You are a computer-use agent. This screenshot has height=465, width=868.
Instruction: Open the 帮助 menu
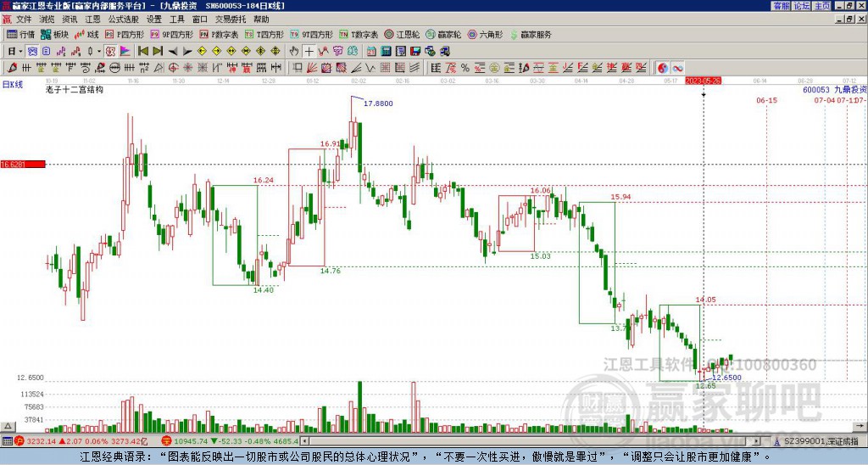point(261,20)
